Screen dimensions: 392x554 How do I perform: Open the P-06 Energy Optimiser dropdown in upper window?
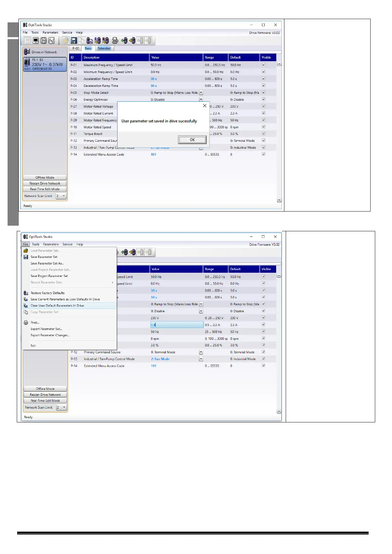[x=201, y=99]
